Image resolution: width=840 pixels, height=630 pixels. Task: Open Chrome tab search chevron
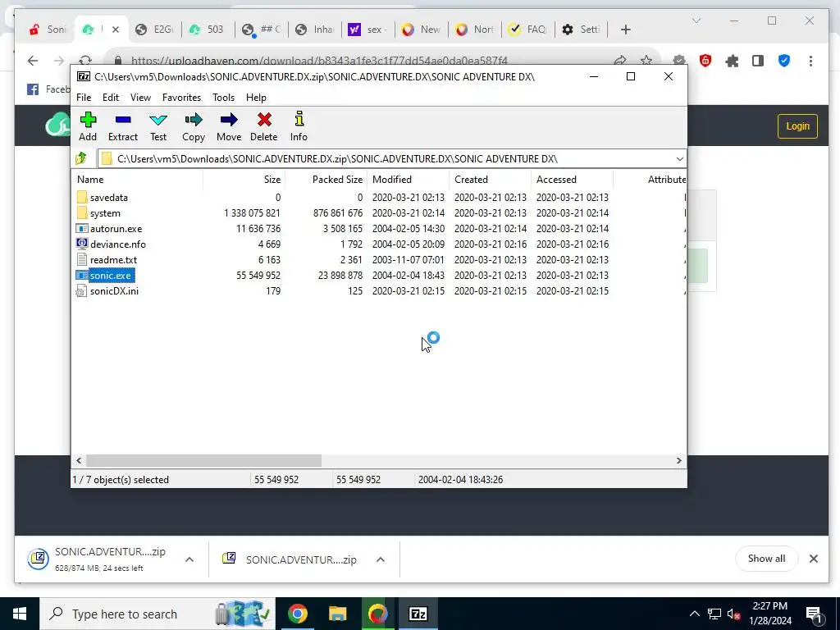pyautogui.click(x=696, y=21)
